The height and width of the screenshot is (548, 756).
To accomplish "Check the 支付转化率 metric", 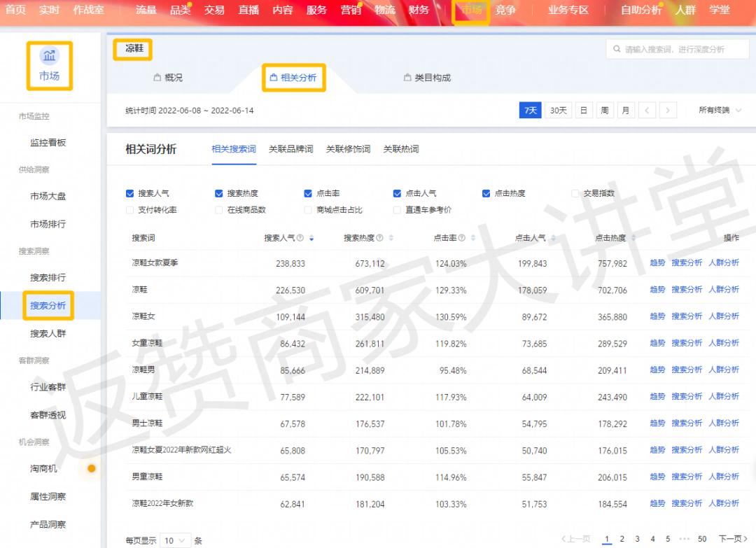I will click(129, 210).
